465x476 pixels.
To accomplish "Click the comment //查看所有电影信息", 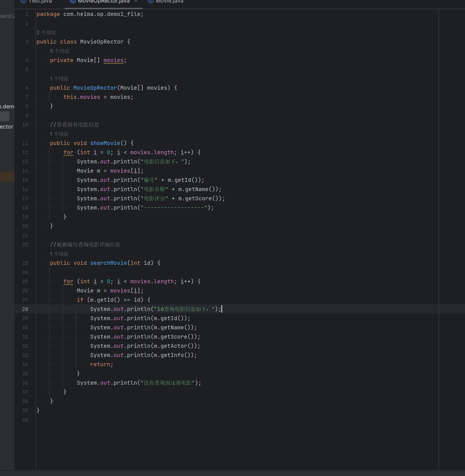I will [75, 125].
